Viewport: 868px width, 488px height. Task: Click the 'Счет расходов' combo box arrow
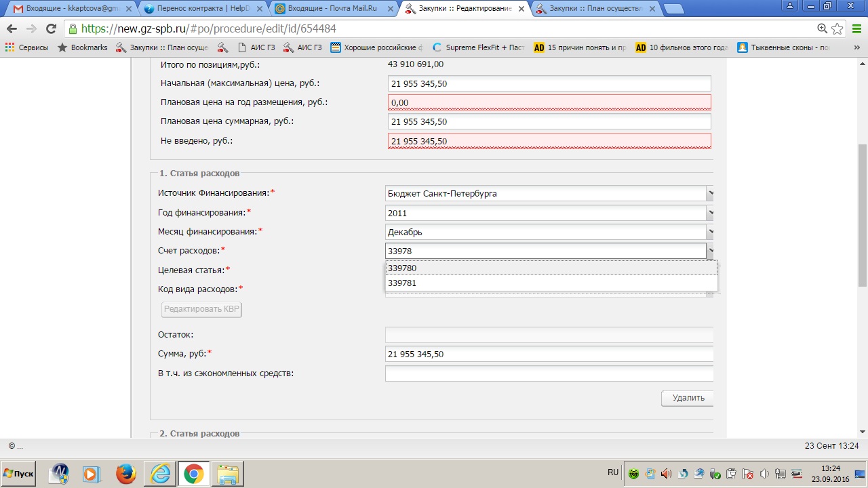pos(710,251)
